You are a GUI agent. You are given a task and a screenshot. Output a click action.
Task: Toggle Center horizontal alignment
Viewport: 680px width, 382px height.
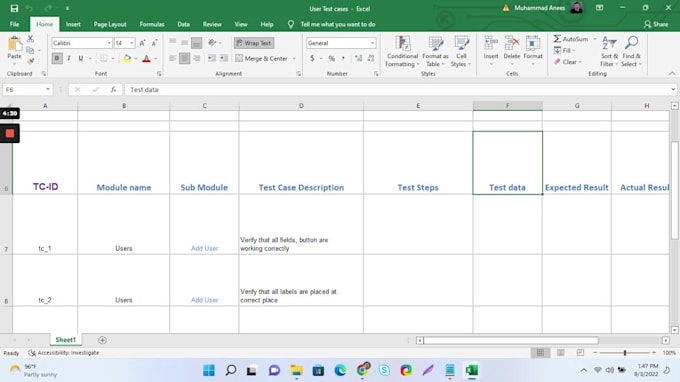pyautogui.click(x=184, y=58)
